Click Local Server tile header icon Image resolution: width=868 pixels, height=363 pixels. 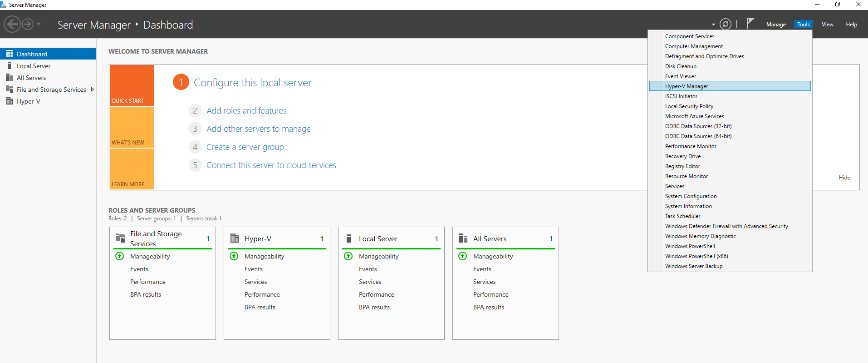[x=349, y=239]
